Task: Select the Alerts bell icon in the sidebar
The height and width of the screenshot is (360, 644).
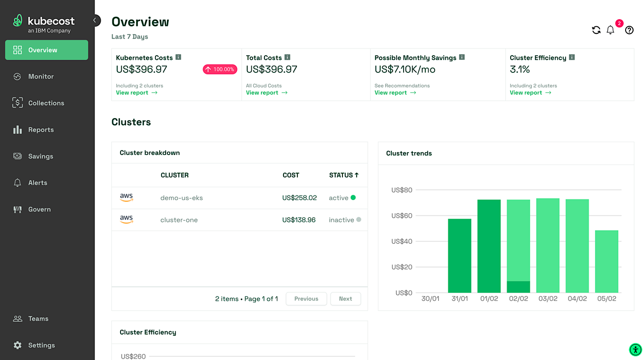Action: (18, 183)
